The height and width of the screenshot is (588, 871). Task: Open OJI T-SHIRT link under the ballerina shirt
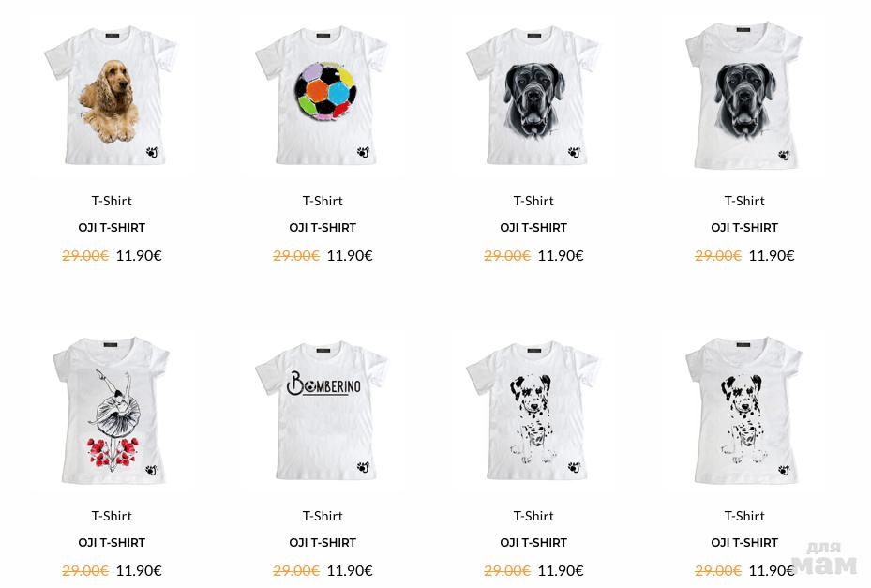(x=112, y=542)
